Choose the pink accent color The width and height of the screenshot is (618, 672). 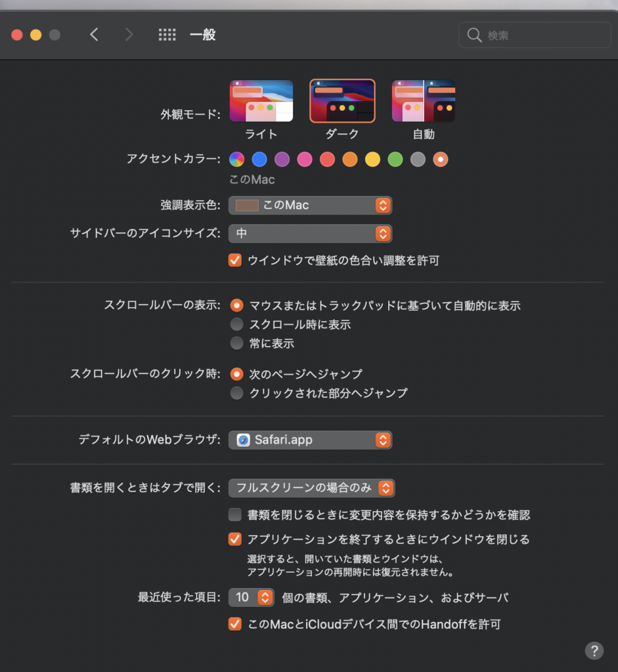point(305,159)
